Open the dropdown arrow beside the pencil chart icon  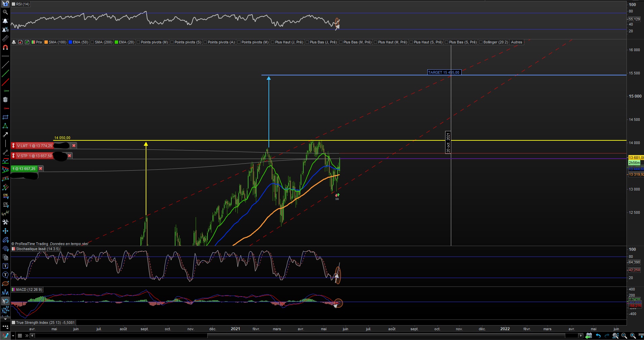tap(13, 336)
